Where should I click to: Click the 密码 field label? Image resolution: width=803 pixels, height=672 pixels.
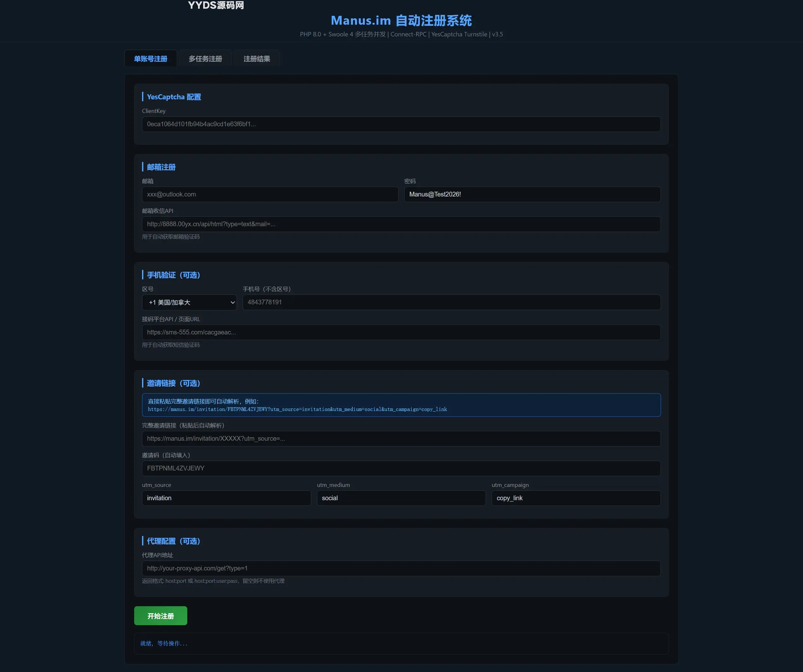click(410, 181)
